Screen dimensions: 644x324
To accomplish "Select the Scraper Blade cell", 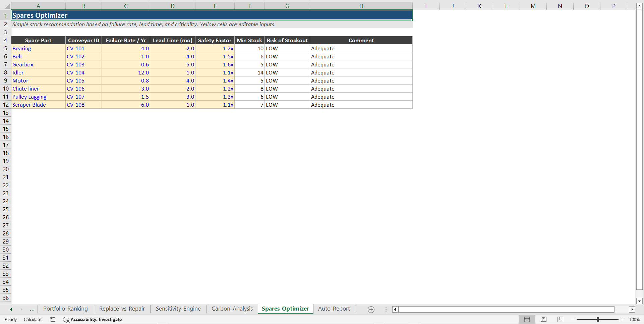I will [38, 105].
